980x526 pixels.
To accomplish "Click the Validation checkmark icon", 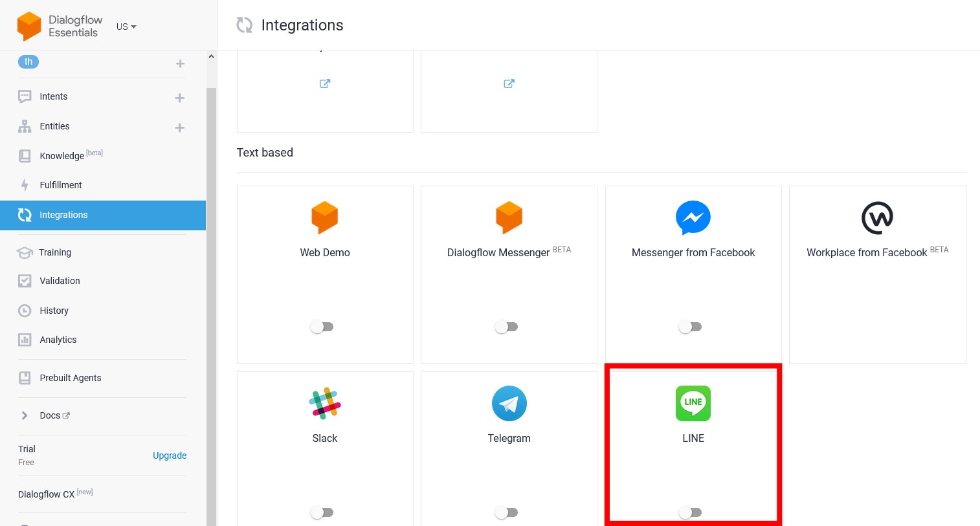I will [x=25, y=281].
